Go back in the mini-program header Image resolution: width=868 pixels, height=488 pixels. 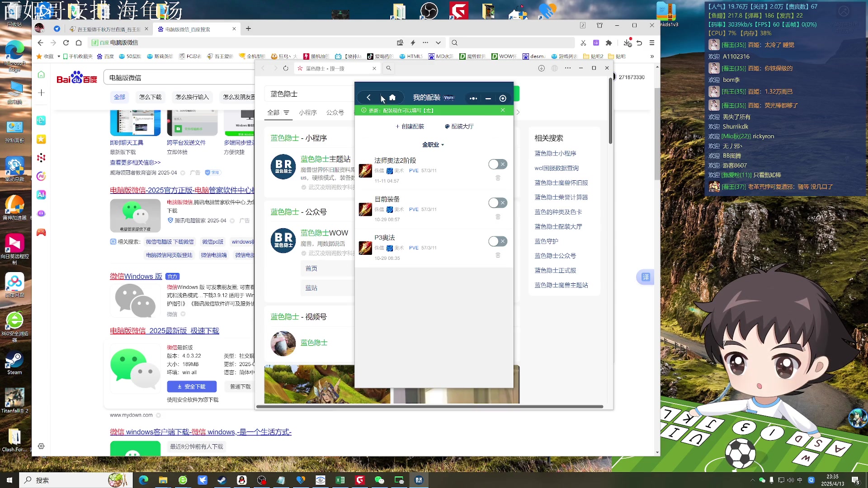pos(368,98)
